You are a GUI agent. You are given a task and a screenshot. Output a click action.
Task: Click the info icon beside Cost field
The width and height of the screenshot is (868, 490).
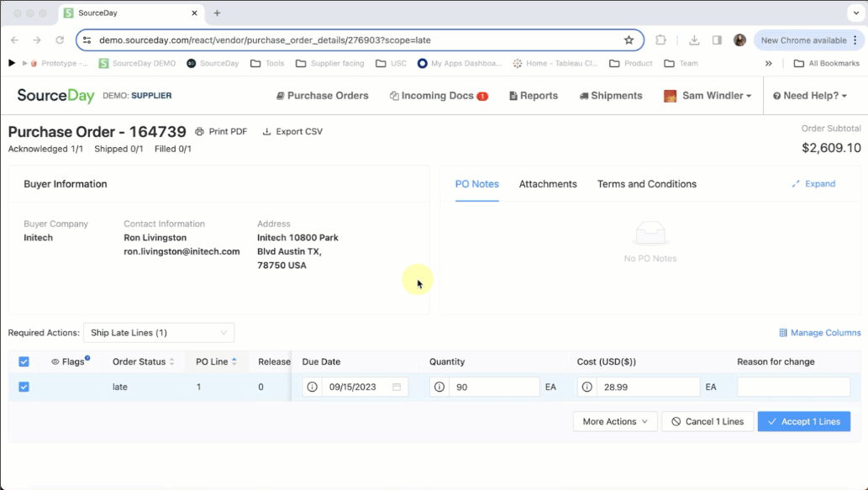click(x=587, y=387)
